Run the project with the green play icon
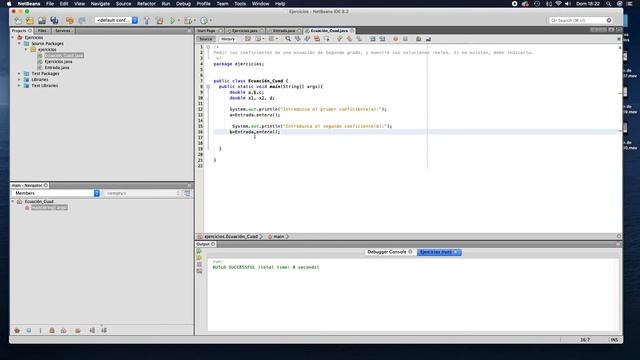Image resolution: width=640 pixels, height=360 pixels. click(x=172, y=20)
